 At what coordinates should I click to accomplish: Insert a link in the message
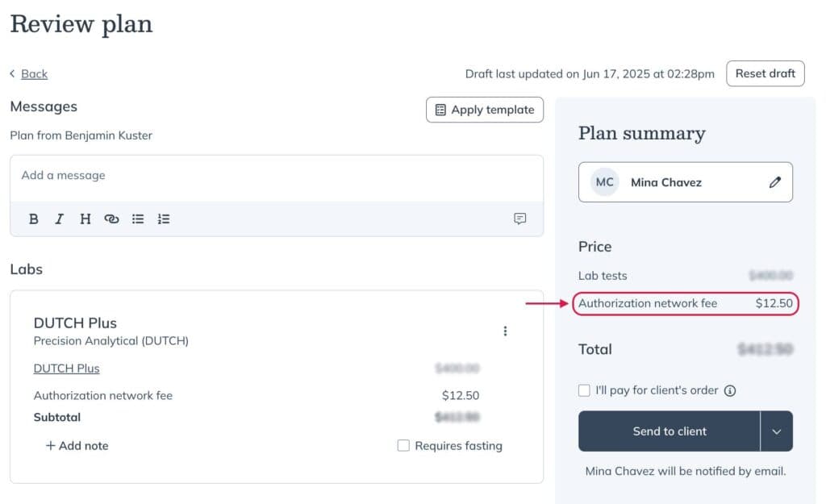pyautogui.click(x=111, y=219)
